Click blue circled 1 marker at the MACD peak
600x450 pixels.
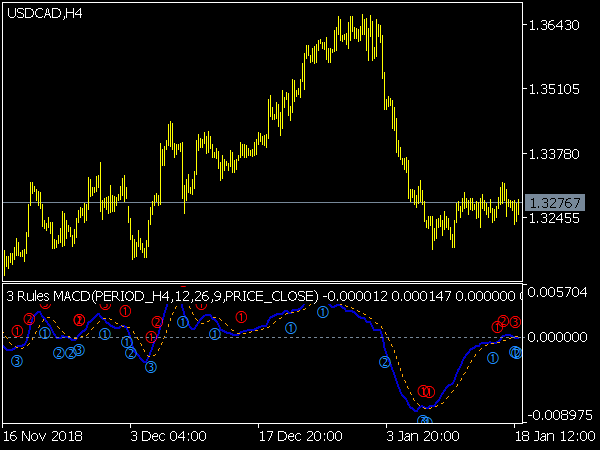click(323, 312)
